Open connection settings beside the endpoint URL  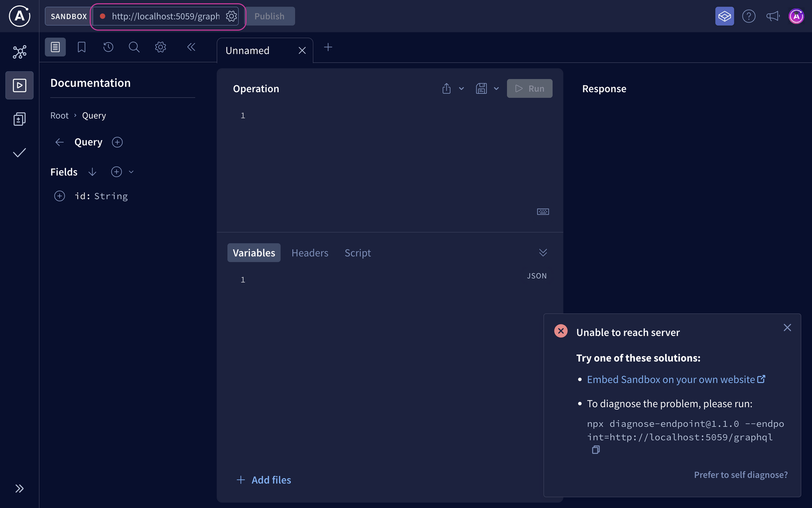pyautogui.click(x=231, y=16)
